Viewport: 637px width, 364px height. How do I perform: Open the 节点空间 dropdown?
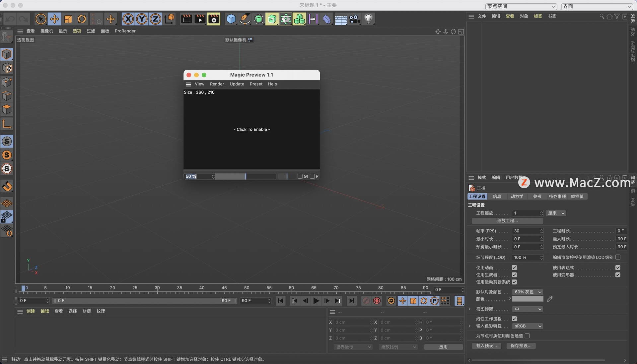(521, 6)
